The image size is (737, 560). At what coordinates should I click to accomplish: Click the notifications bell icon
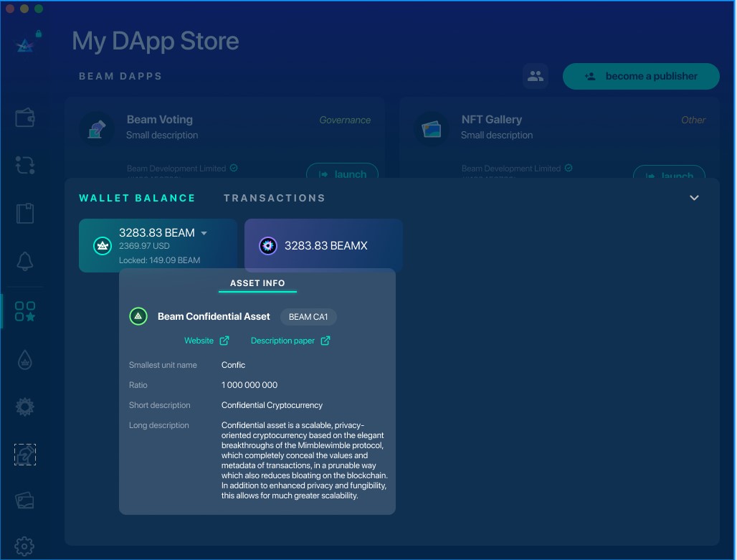[25, 262]
